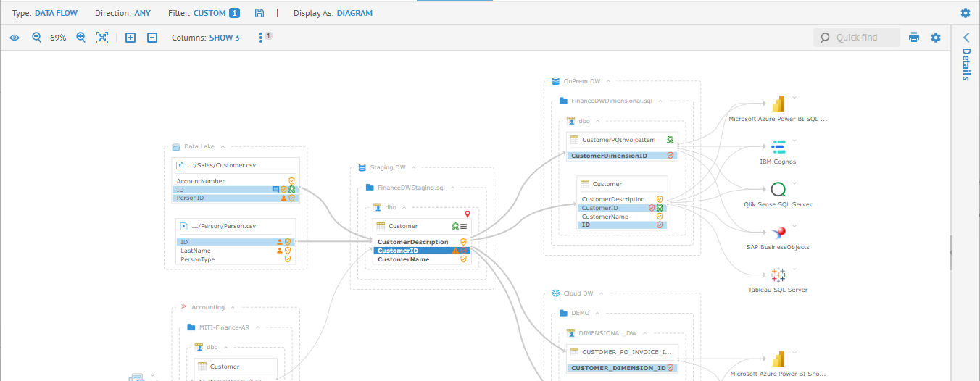Collapse the OnPrem DW group
Screen dimensions: 980x381
[x=608, y=81]
